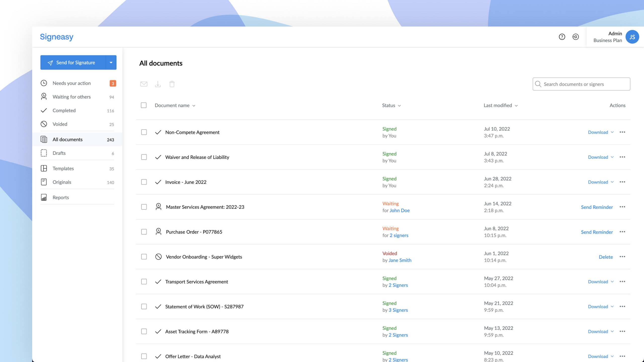The width and height of the screenshot is (644, 362).
Task: Click the bulk download icon in the toolbar
Action: [158, 84]
